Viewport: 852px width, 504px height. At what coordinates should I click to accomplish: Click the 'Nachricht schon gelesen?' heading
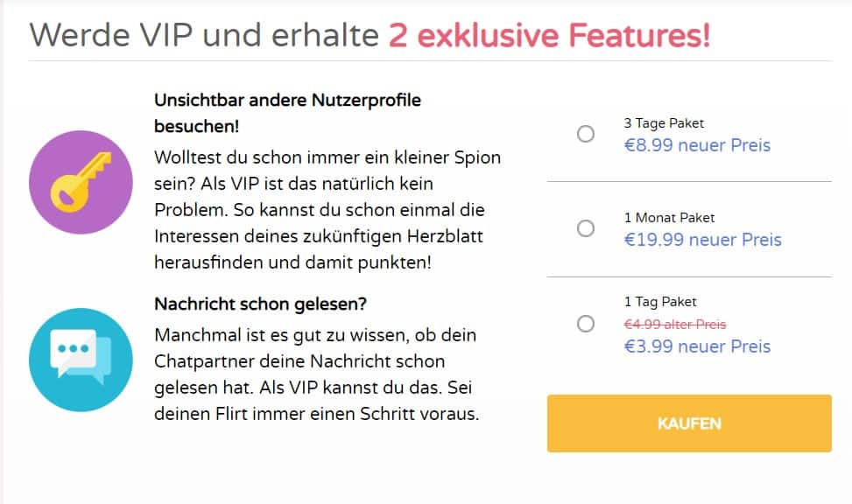(x=260, y=304)
